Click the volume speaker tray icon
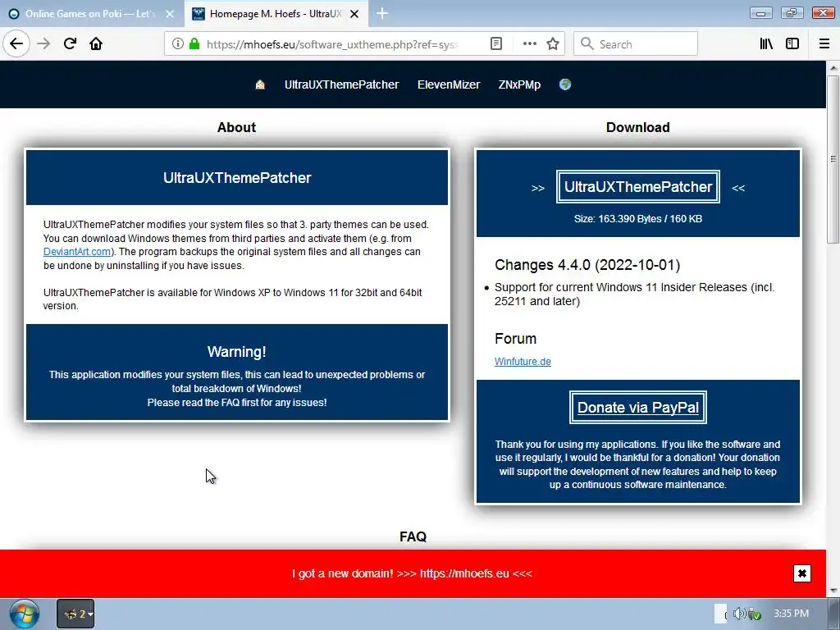This screenshot has height=630, width=840. coord(739,614)
